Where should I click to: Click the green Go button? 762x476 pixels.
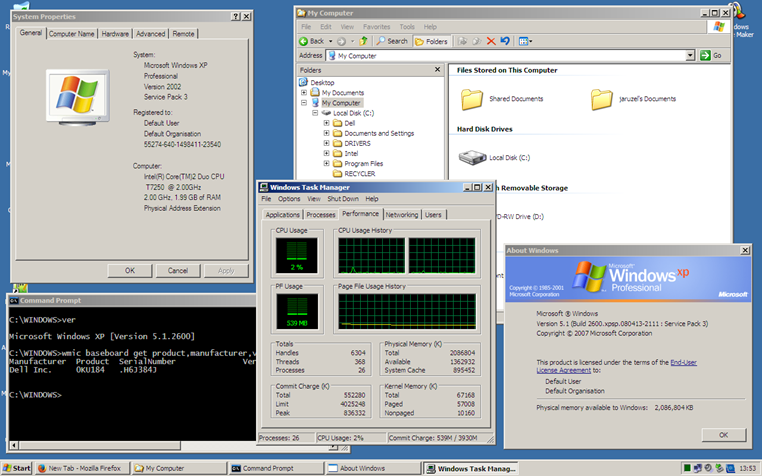point(711,55)
